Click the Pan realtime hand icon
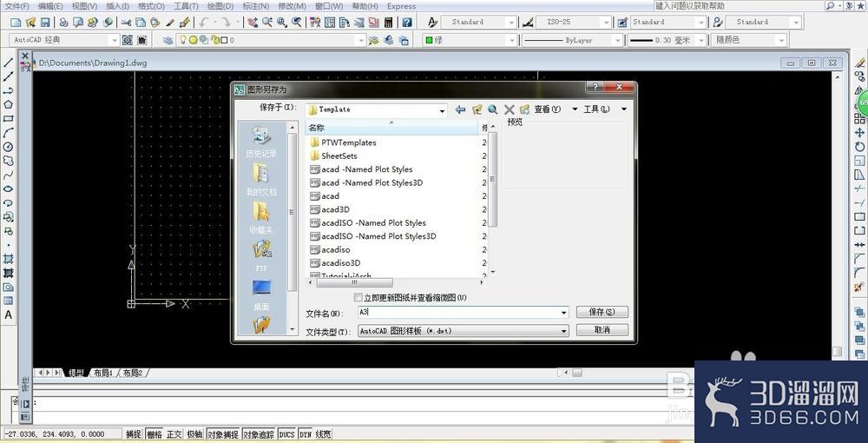Screen dimensions: 868x443 click(253, 23)
